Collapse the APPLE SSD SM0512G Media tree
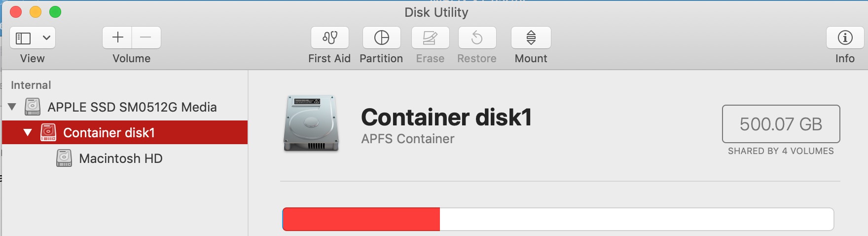 tap(12, 107)
